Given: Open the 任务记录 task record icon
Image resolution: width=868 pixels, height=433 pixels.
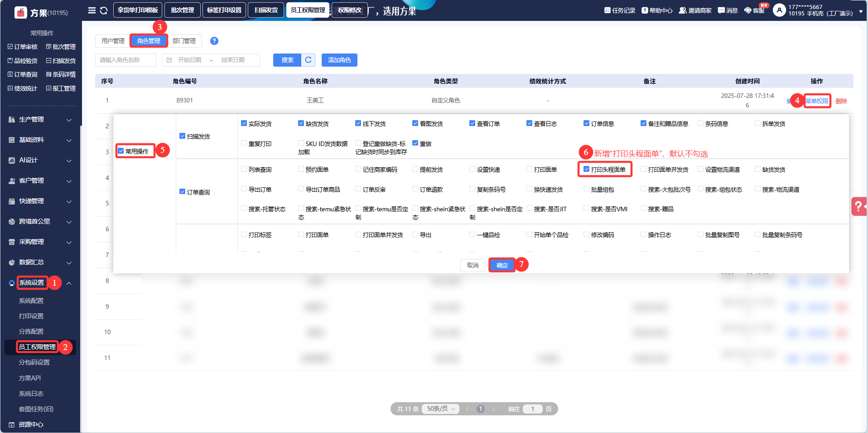Looking at the screenshot, I should [x=607, y=10].
